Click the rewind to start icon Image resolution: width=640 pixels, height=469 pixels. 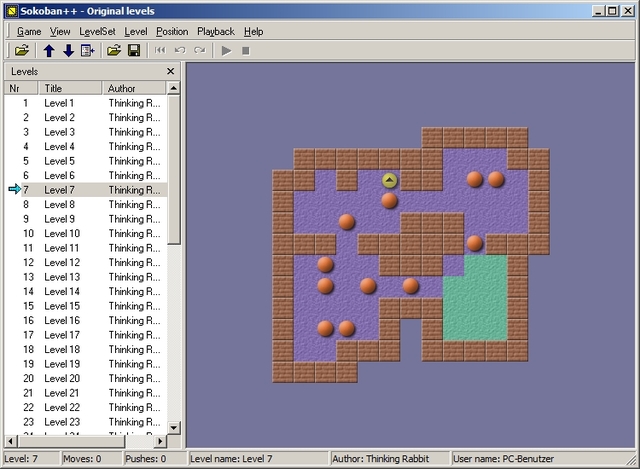[x=160, y=50]
